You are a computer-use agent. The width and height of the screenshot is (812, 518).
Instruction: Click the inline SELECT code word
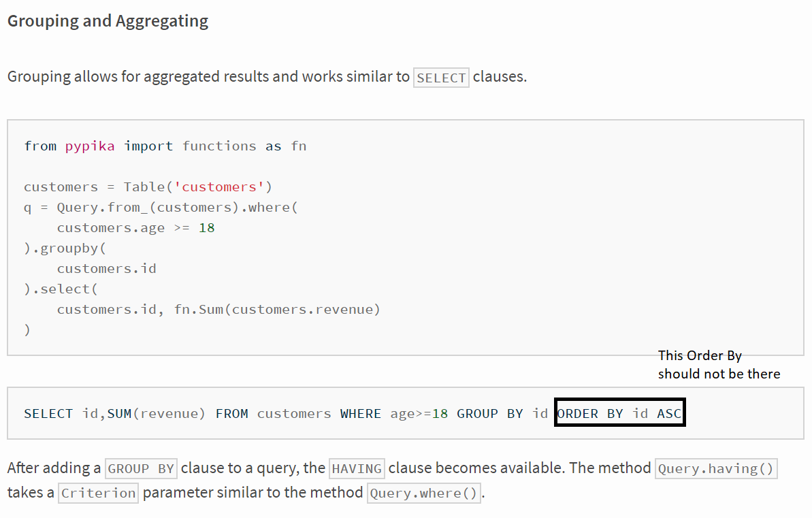pos(441,78)
